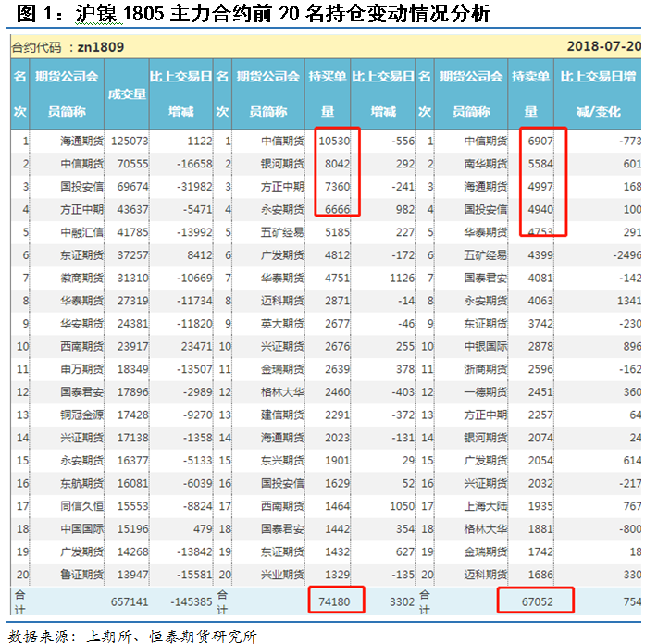
Task: Select 五矿经易 long position 5185
Action: pyautogui.click(x=338, y=232)
